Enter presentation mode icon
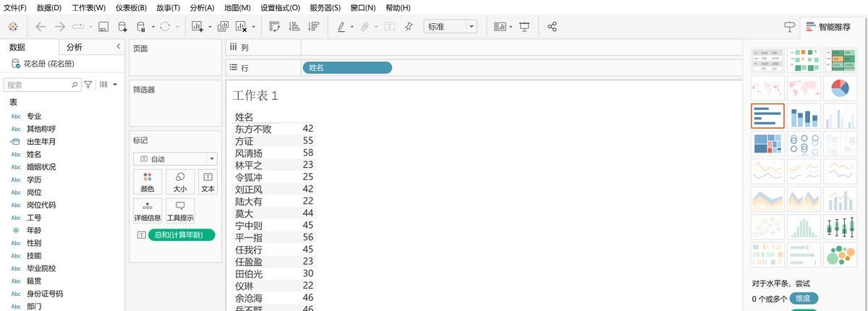Image resolution: width=868 pixels, height=311 pixels. 524,27
